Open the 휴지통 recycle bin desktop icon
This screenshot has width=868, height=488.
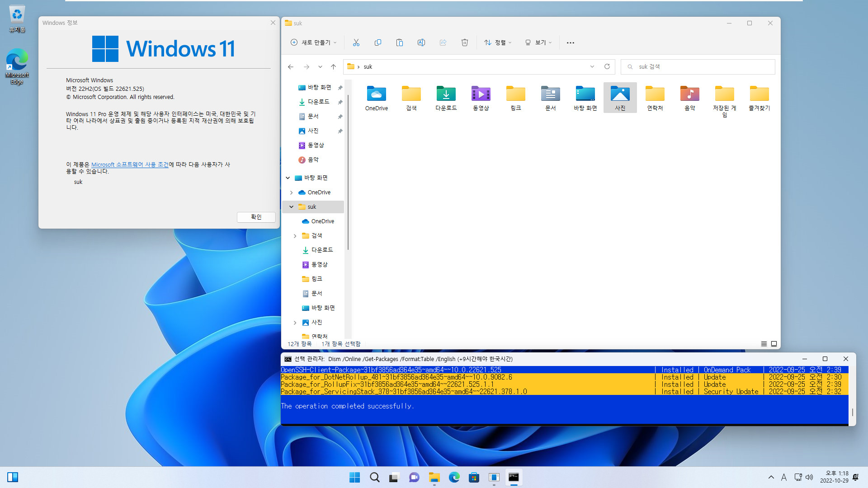click(17, 19)
